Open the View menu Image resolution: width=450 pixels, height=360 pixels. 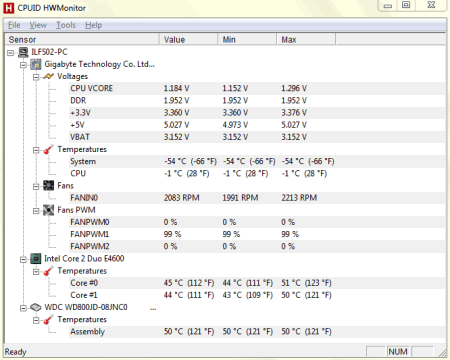tap(38, 25)
